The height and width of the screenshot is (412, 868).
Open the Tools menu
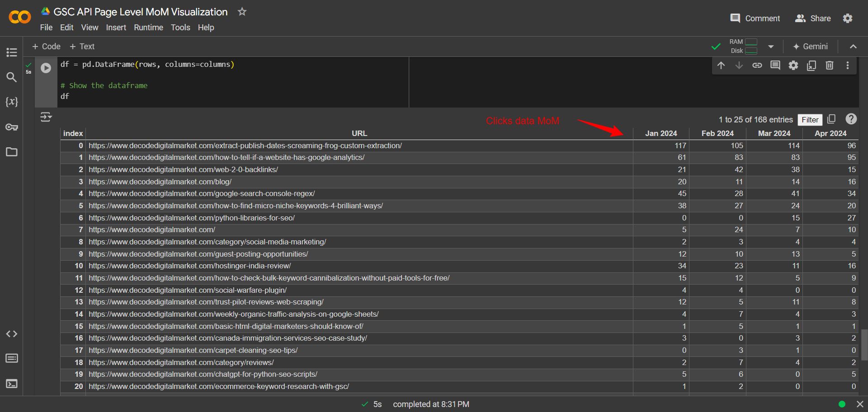click(180, 28)
